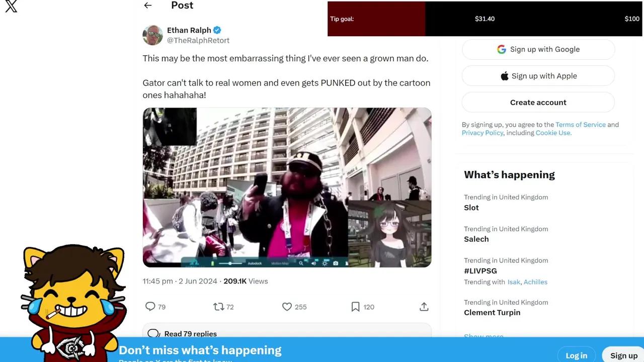
Task: Go back using the arrow icon
Action: coord(147,6)
